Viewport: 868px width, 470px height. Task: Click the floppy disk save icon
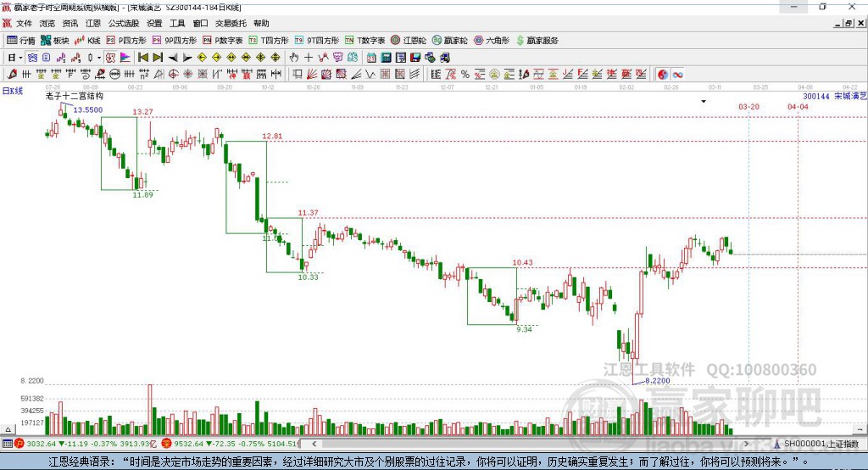pyautogui.click(x=415, y=58)
